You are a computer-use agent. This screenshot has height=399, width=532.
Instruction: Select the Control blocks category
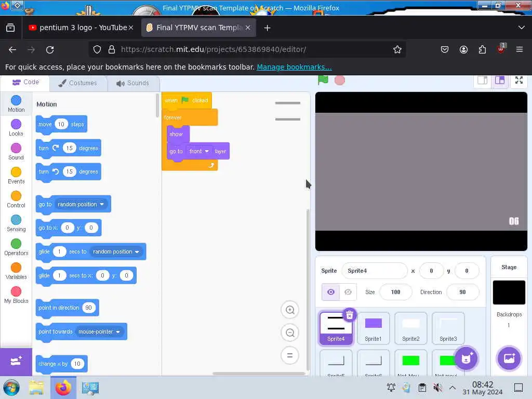point(16,199)
